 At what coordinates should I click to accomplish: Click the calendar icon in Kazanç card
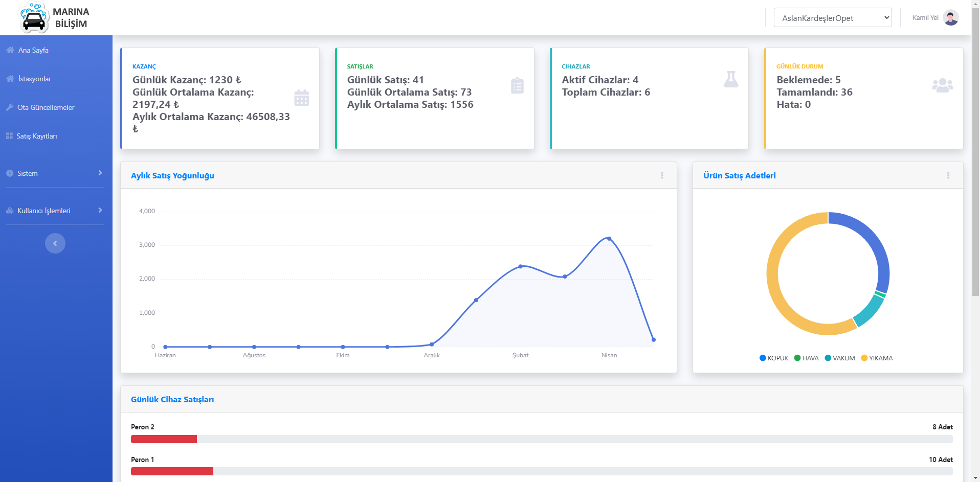[301, 98]
